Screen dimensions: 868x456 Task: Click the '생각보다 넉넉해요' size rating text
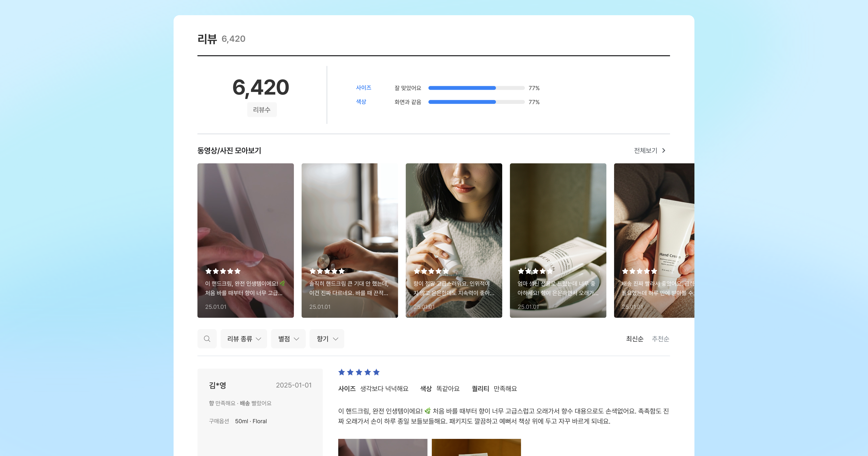point(384,388)
